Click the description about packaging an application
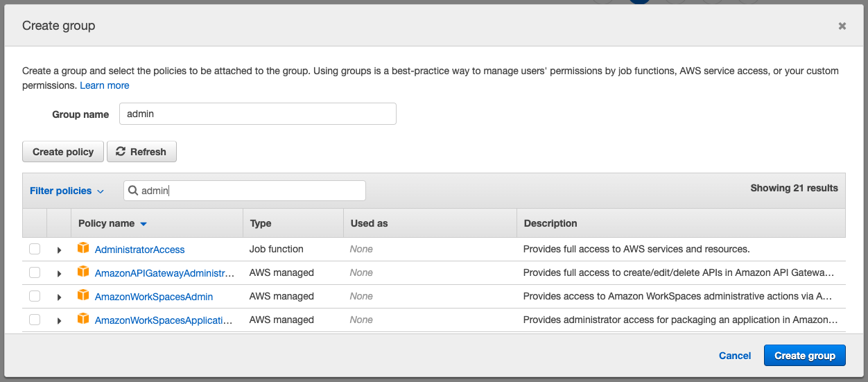868x382 pixels. pos(680,320)
